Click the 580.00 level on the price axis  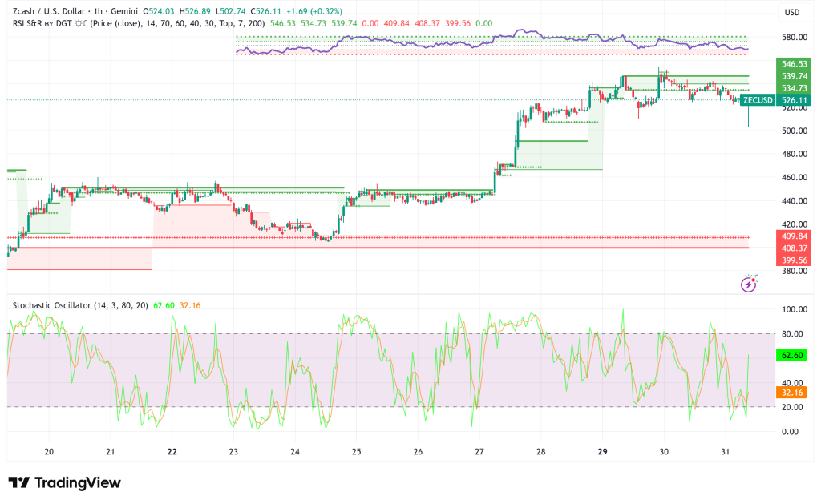(794, 37)
